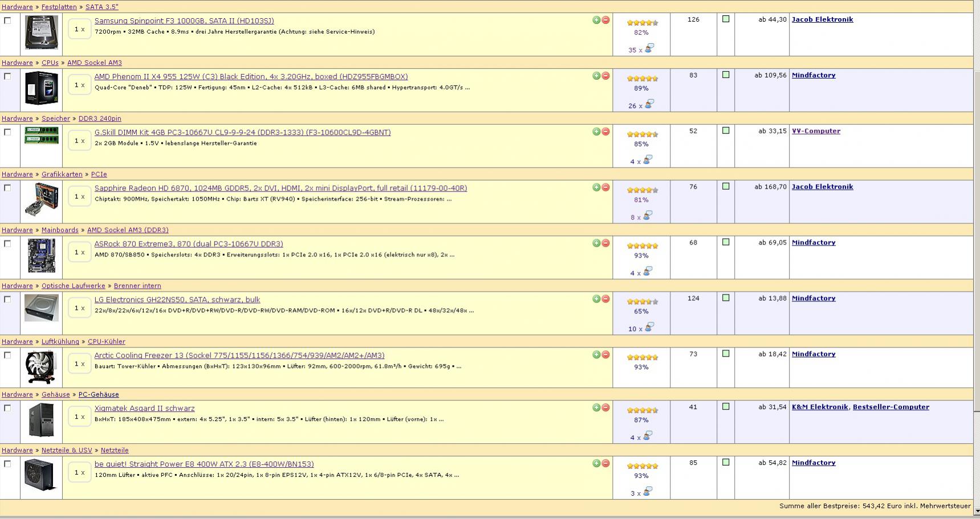Image resolution: width=980 pixels, height=519 pixels.
Task: Click red minus icon for Samsung Spinpoint F3
Action: click(605, 20)
